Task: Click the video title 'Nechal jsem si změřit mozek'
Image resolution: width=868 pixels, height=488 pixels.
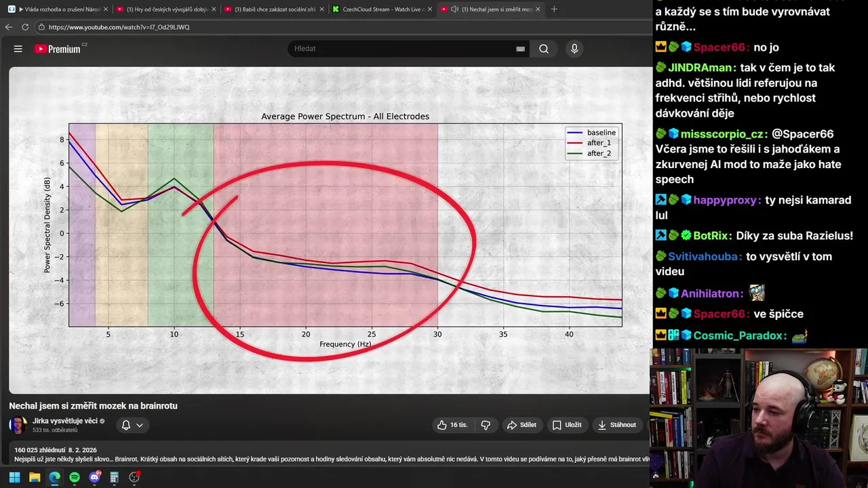Action: [x=93, y=405]
